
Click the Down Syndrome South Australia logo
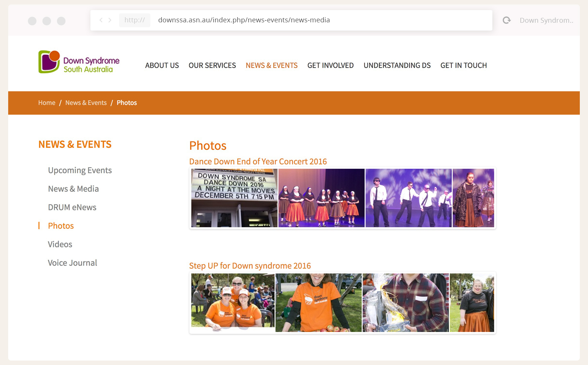[79, 62]
